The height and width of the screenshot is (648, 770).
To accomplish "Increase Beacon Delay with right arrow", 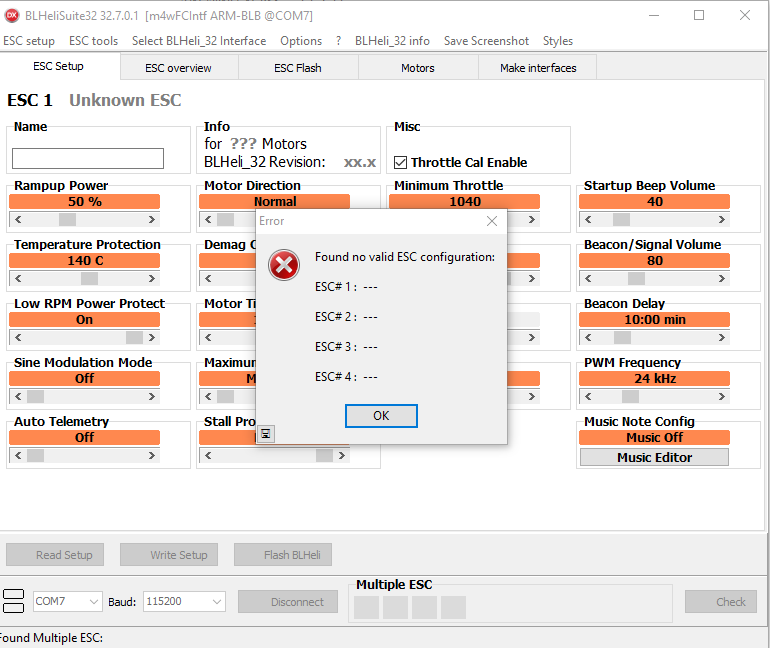I will tap(721, 337).
